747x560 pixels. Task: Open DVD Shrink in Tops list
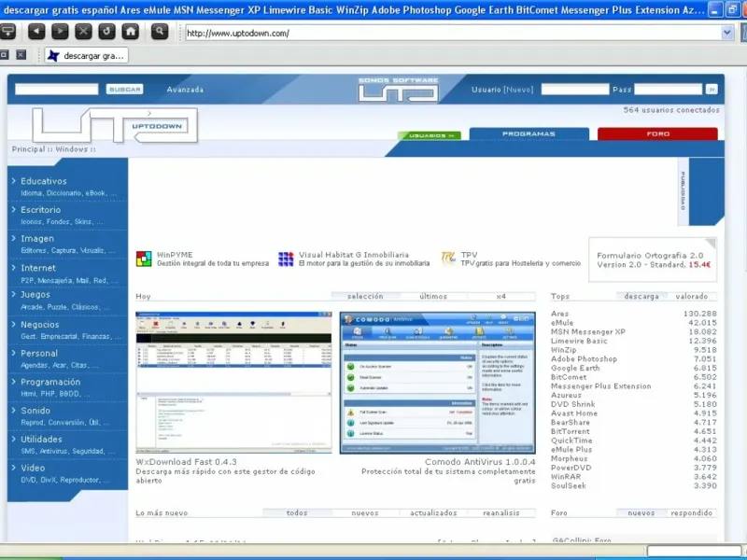pos(572,404)
